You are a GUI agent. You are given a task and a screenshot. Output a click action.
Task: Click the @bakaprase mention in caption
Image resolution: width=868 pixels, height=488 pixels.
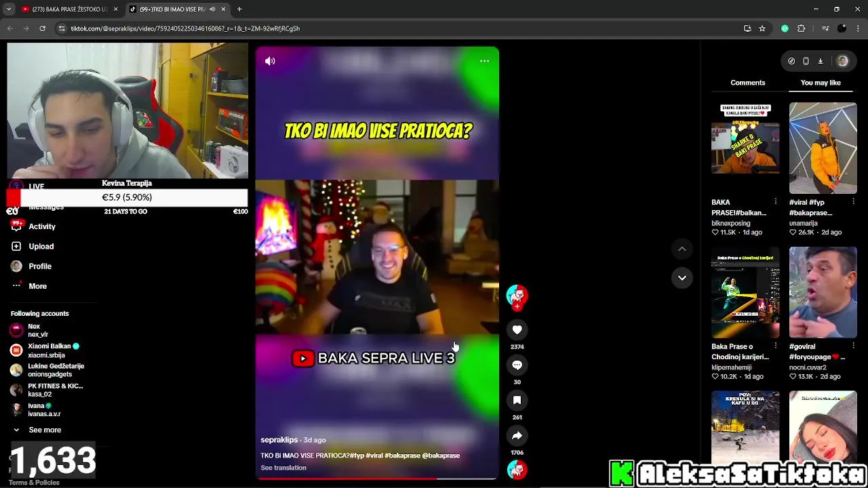point(441,455)
